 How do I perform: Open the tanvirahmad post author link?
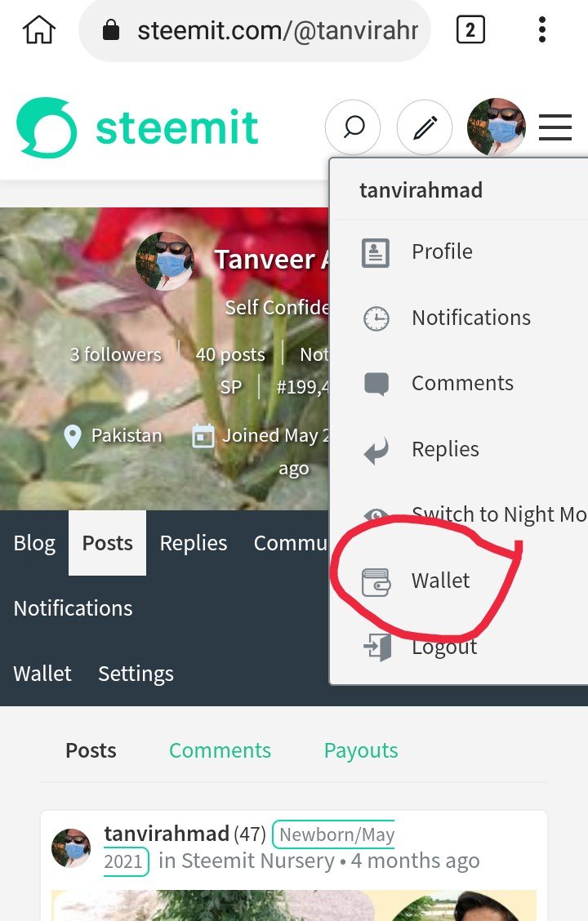point(167,833)
